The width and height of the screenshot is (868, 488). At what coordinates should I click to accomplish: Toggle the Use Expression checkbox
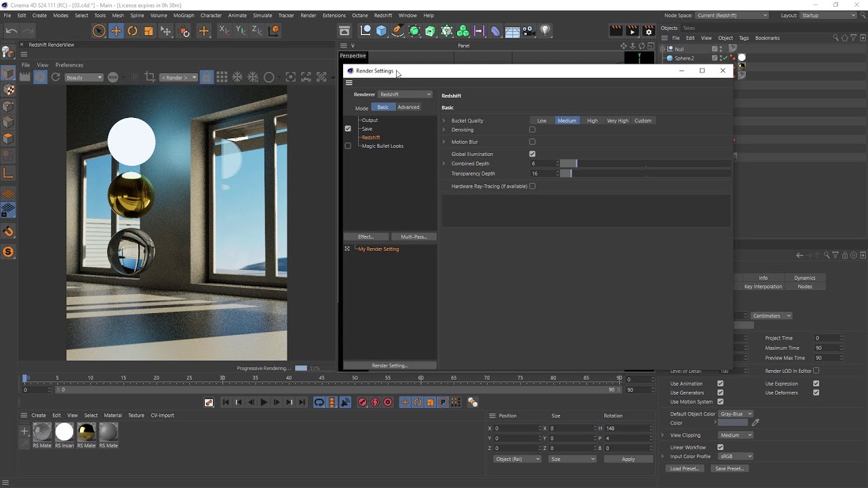[x=816, y=384]
